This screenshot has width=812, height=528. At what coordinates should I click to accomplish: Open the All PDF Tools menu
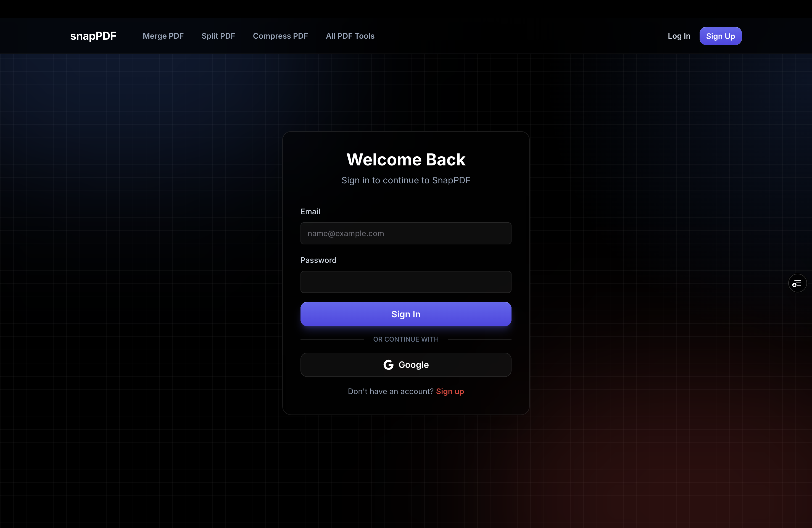click(350, 36)
